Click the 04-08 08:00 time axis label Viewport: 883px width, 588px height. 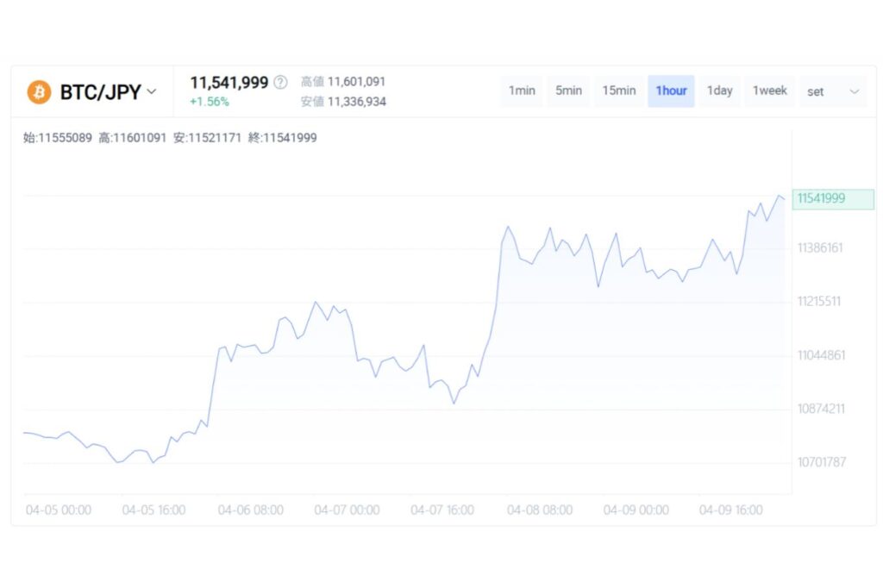(x=540, y=510)
